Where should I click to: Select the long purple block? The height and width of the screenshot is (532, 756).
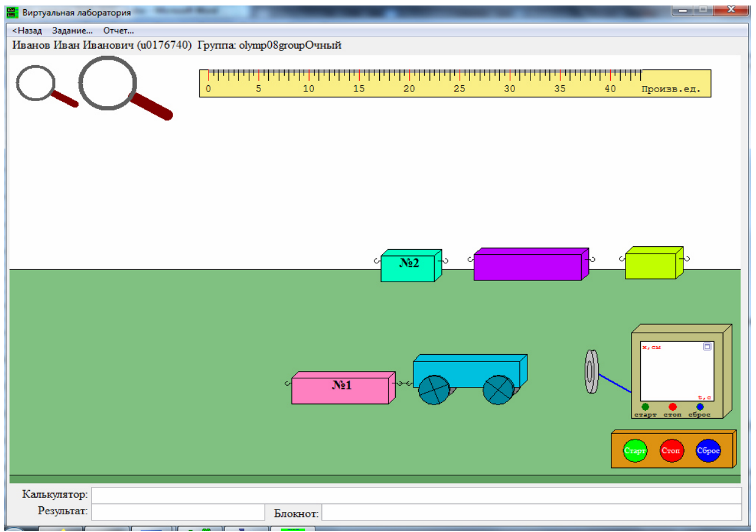pyautogui.click(x=531, y=264)
